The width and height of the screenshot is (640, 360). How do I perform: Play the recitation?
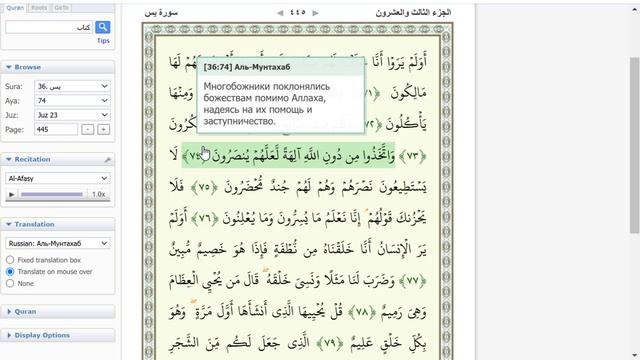coord(11,194)
